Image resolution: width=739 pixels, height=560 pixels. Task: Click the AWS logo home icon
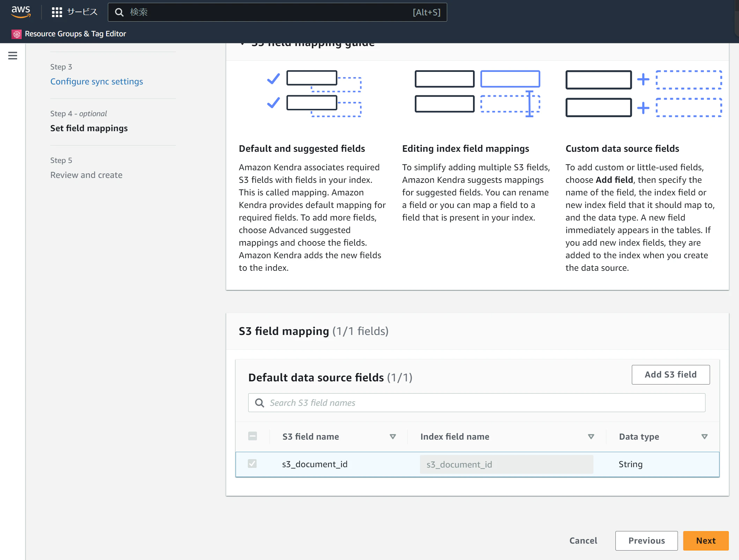tap(21, 12)
